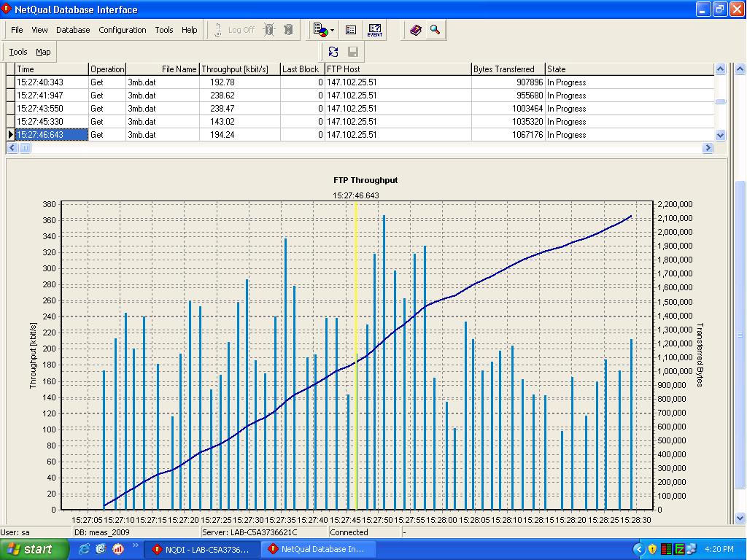Click the FTP Throughput chart title
The width and height of the screenshot is (747, 560).
click(x=365, y=180)
